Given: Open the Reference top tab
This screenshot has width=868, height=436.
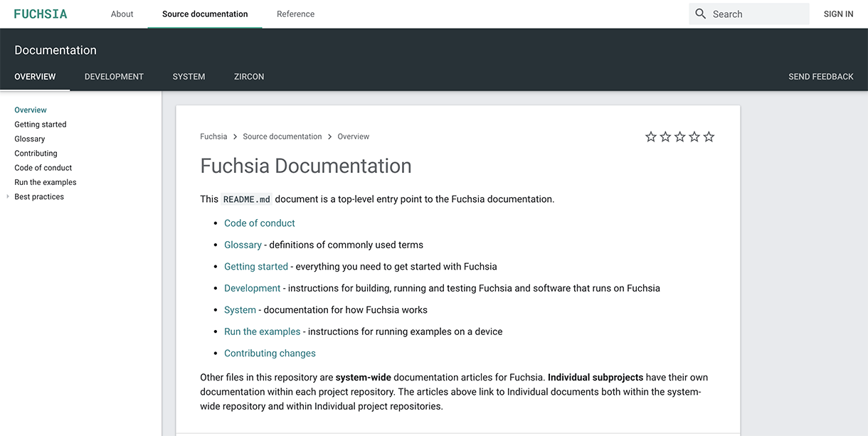Looking at the screenshot, I should pyautogui.click(x=295, y=14).
